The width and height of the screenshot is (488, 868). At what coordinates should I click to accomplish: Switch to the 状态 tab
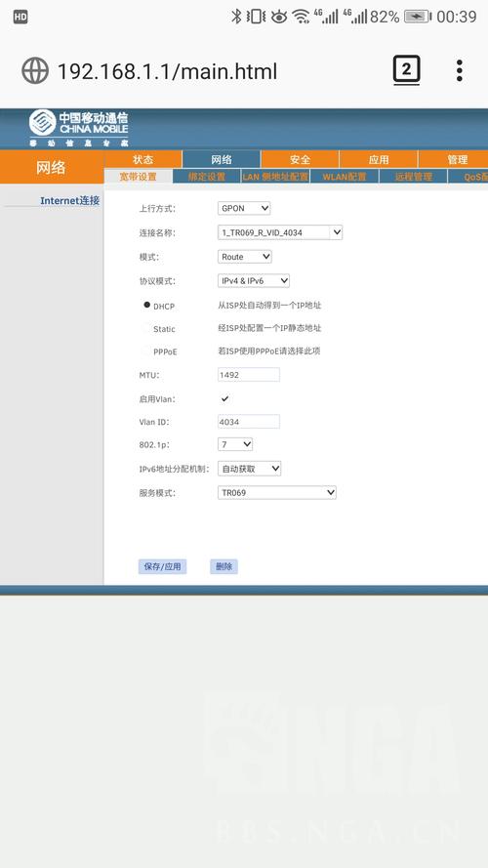click(142, 159)
